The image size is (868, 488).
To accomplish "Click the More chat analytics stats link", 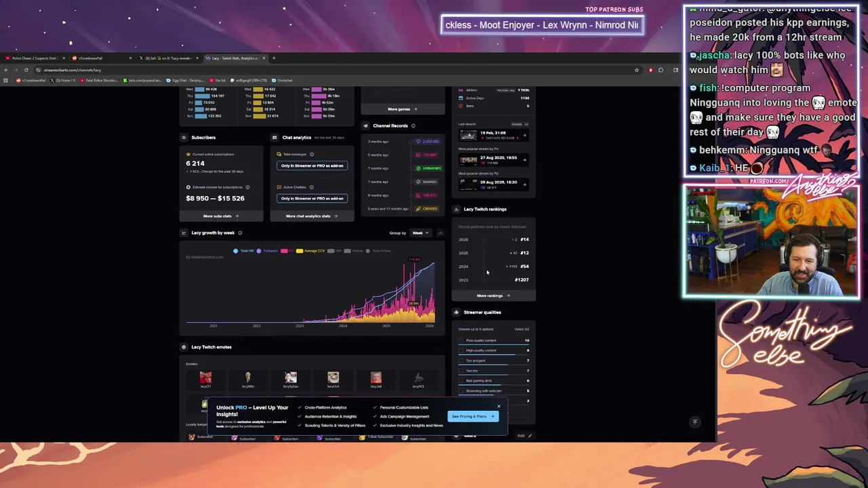I will 312,216.
